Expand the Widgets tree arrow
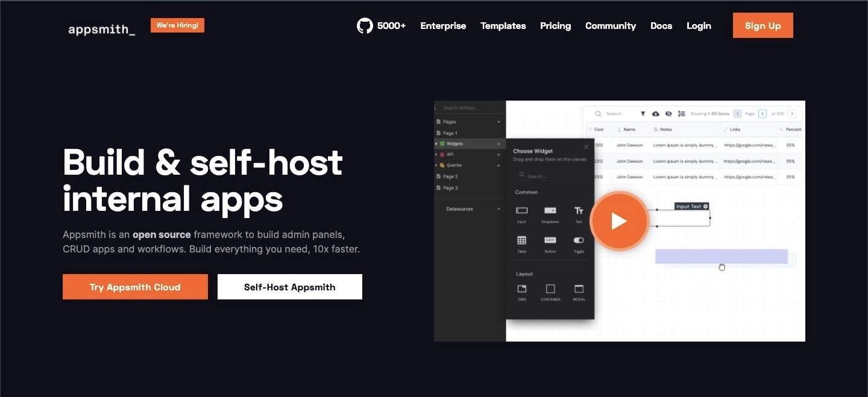This screenshot has width=868, height=397. (436, 144)
